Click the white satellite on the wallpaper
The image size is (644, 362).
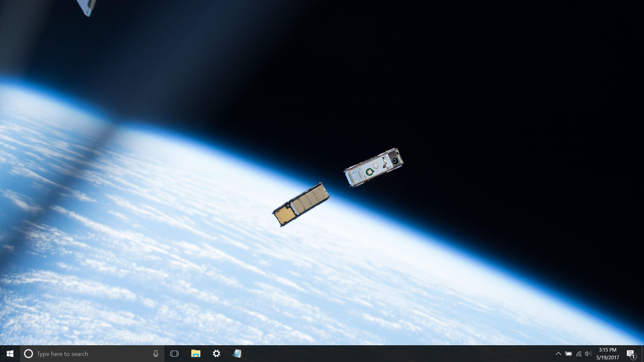pos(374,167)
